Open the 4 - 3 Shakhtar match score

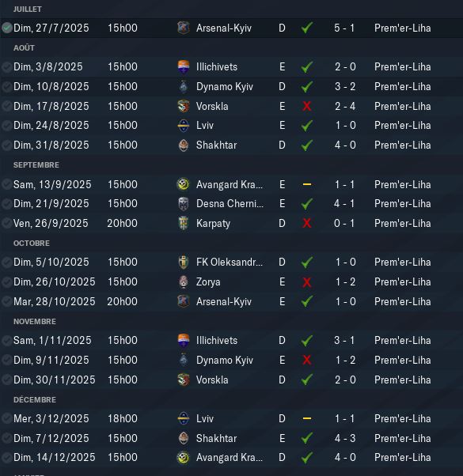point(345,438)
